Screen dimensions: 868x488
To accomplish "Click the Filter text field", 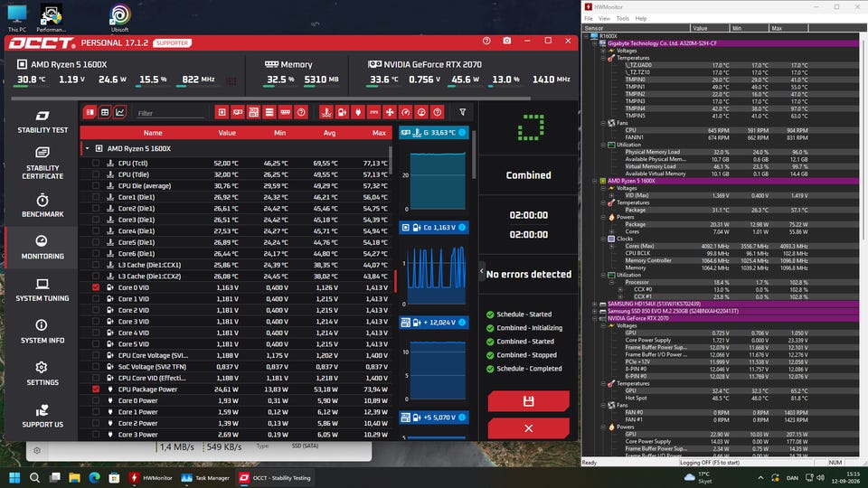I will click(171, 113).
